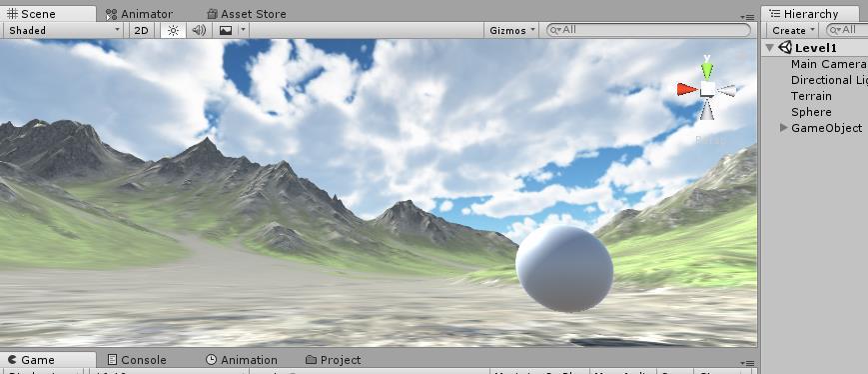The width and height of the screenshot is (868, 374).
Task: Open the Project tab
Action: pos(334,360)
